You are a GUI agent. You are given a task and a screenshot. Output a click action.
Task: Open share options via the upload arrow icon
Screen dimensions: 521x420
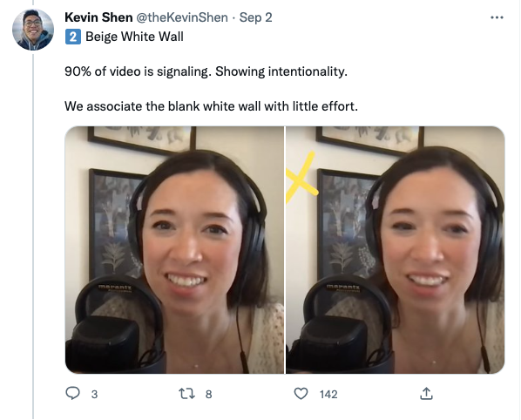click(x=426, y=393)
